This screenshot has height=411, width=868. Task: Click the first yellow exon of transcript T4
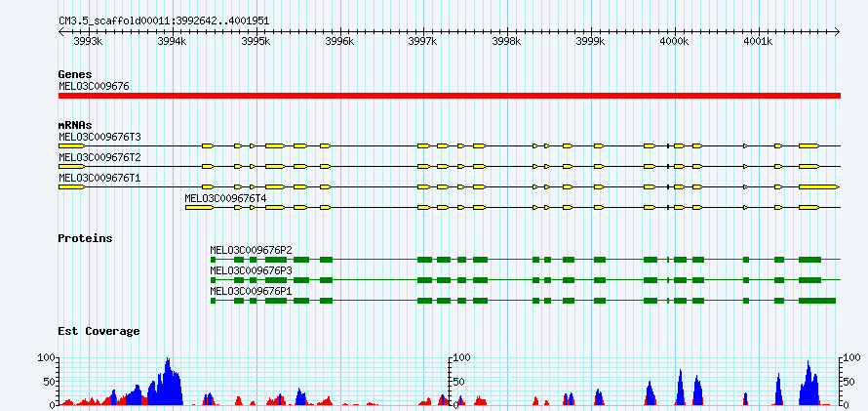click(199, 208)
